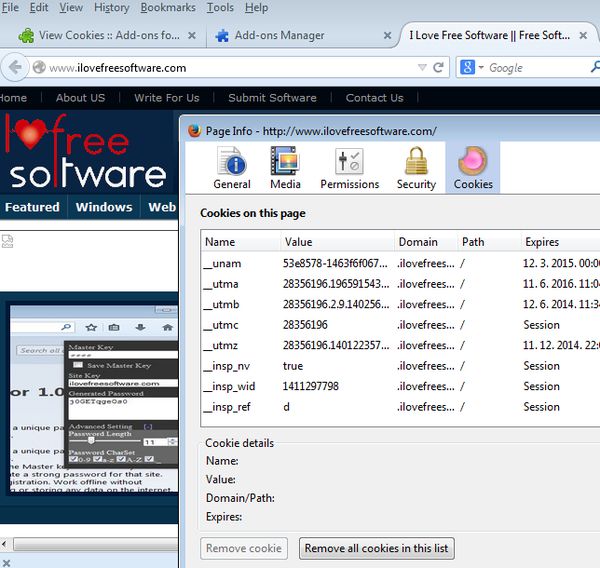
Task: Go back with the browser Back arrow
Action: (15, 68)
